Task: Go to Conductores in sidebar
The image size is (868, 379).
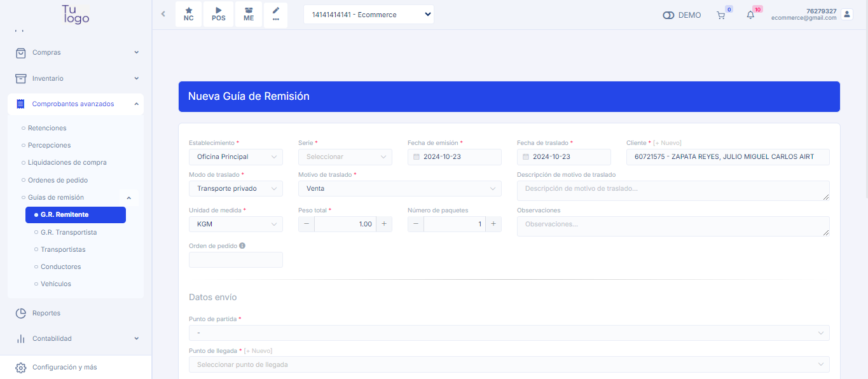Action: point(60,266)
